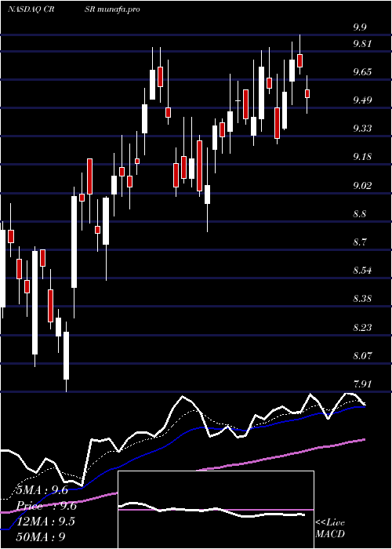
Task: Click the 9.33 price axis label
Action: pyautogui.click(x=362, y=129)
